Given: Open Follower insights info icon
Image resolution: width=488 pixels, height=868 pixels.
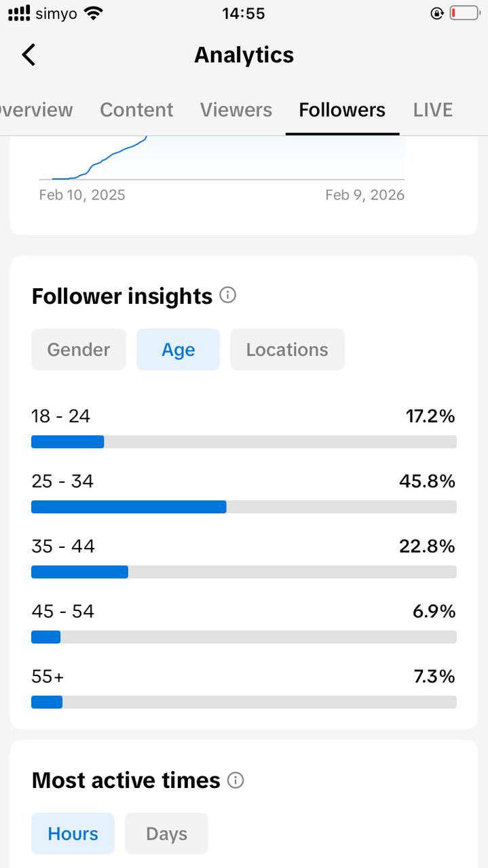Looking at the screenshot, I should [228, 296].
